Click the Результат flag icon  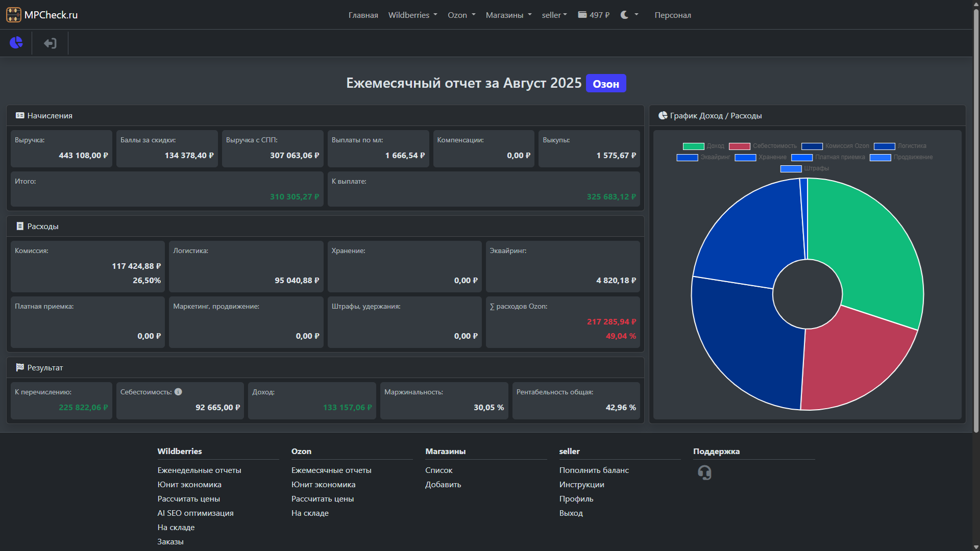click(20, 367)
